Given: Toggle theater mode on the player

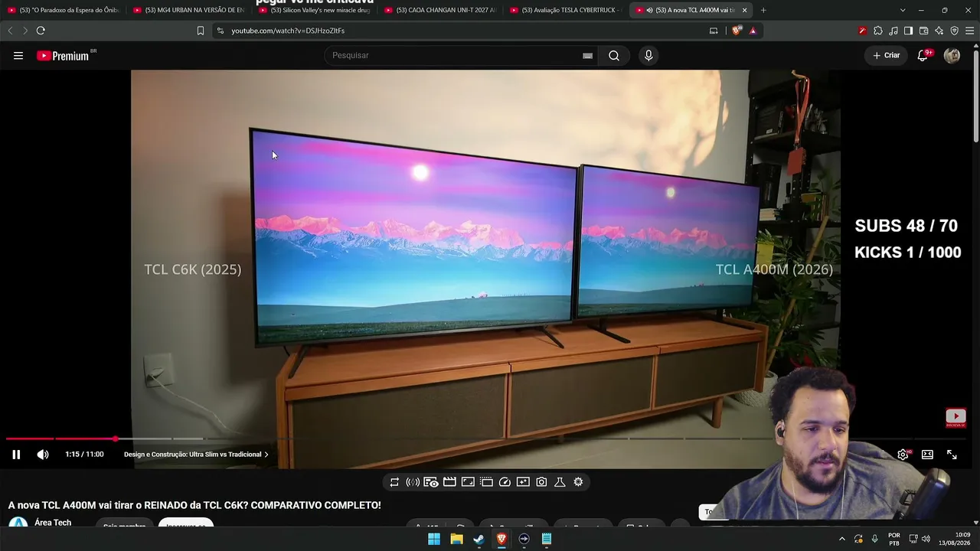Looking at the screenshot, I should tap(927, 455).
